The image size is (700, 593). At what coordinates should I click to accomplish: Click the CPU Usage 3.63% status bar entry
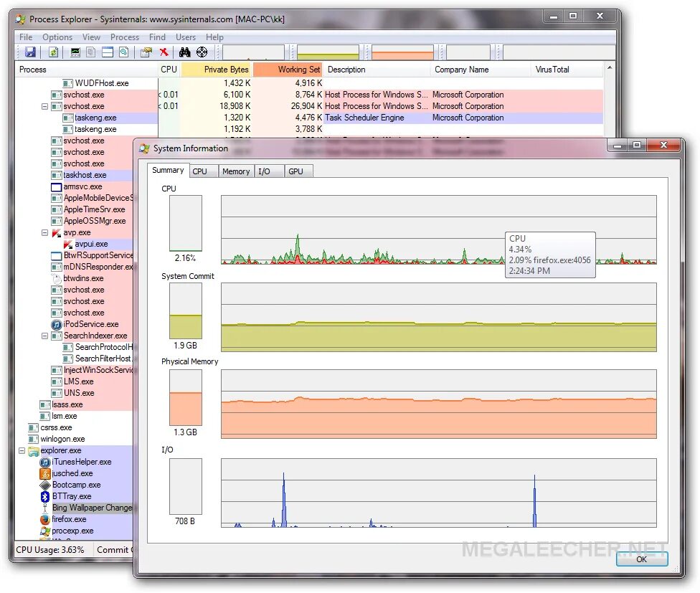pyautogui.click(x=50, y=550)
